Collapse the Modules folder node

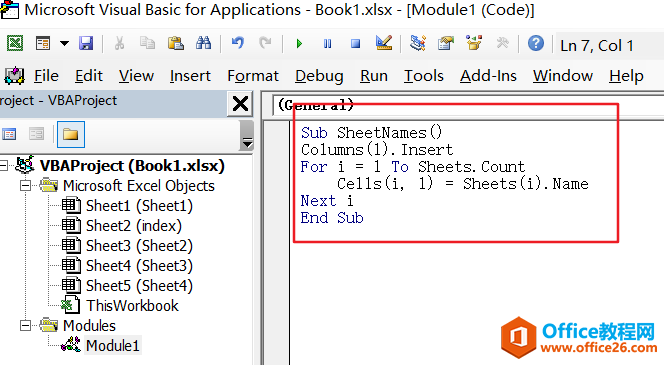click(25, 325)
